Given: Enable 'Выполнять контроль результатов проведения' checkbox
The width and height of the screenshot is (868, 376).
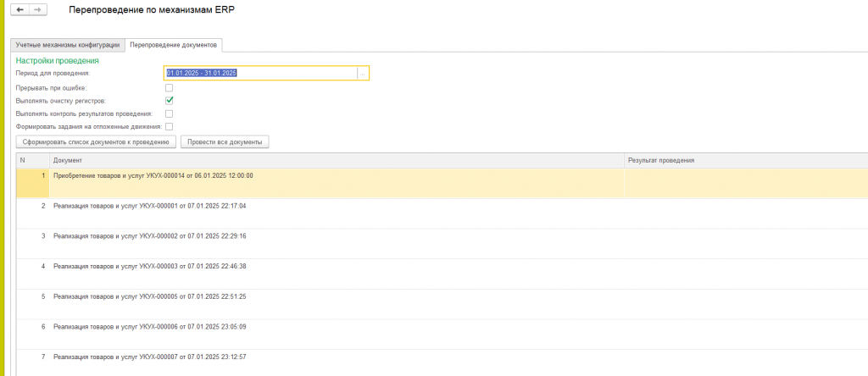Looking at the screenshot, I should [x=170, y=113].
